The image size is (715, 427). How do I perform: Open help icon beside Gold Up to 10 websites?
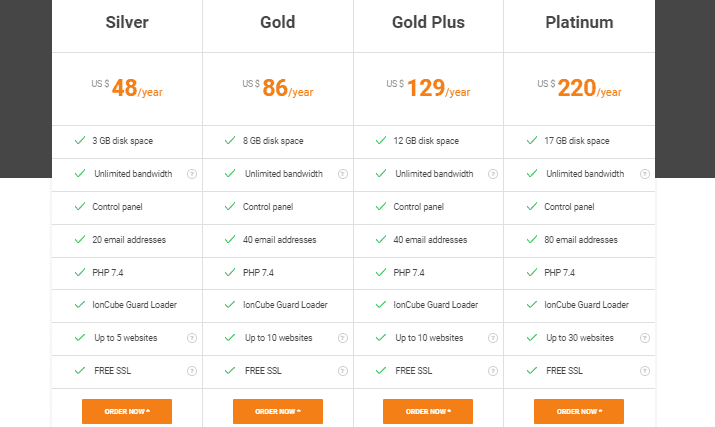pos(343,338)
